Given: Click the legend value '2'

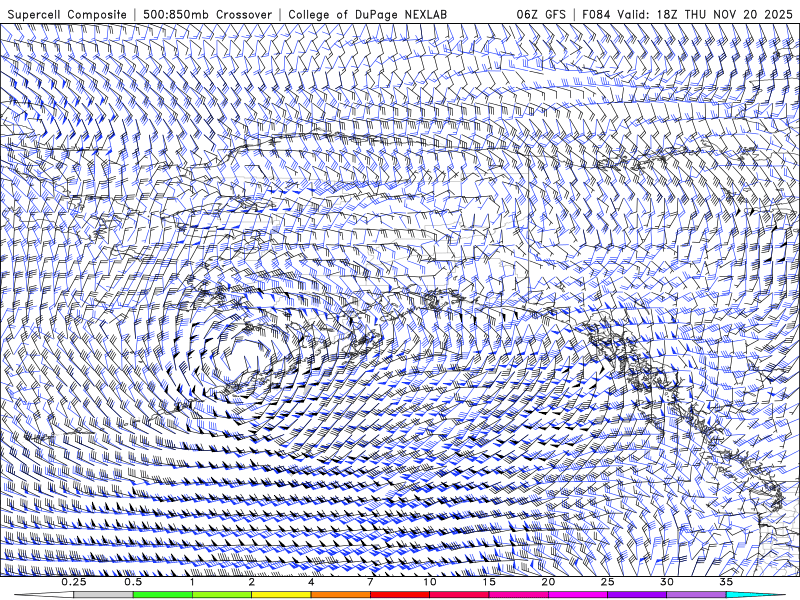Looking at the screenshot, I should point(252,582).
